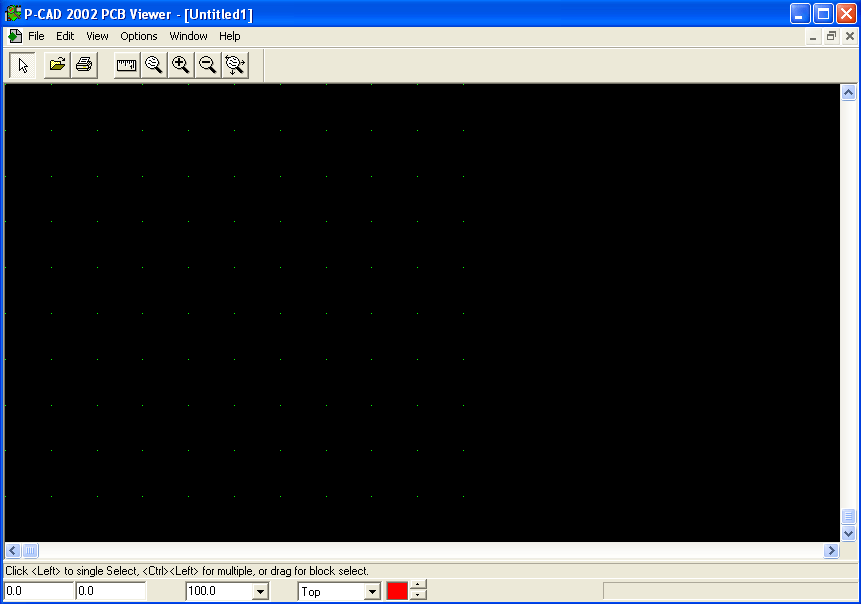861x604 pixels.
Task: Open the File menu
Action: tap(36, 36)
